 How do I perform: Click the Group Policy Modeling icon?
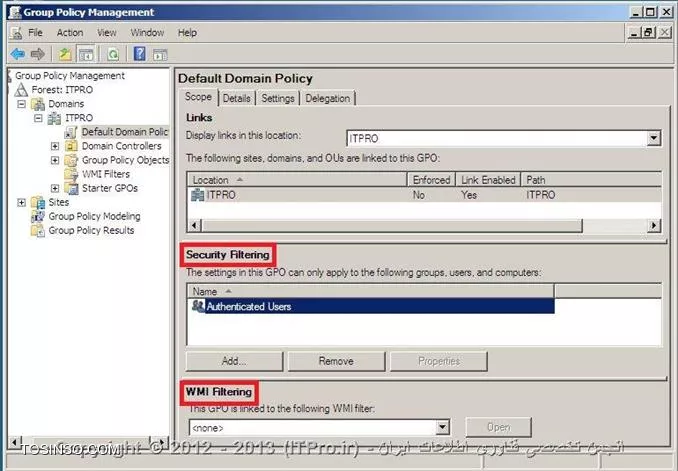tap(38, 216)
